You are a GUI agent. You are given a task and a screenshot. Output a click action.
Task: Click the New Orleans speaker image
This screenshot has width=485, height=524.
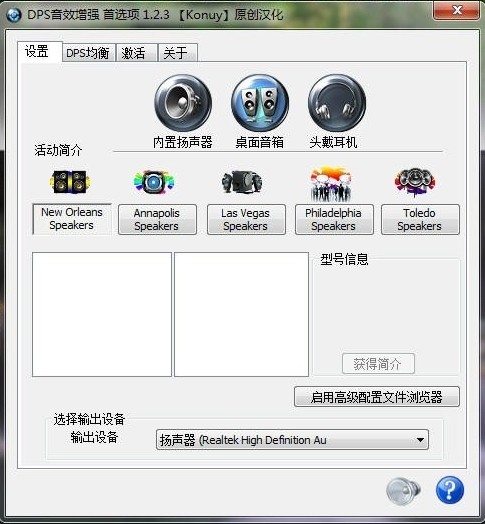(x=70, y=182)
